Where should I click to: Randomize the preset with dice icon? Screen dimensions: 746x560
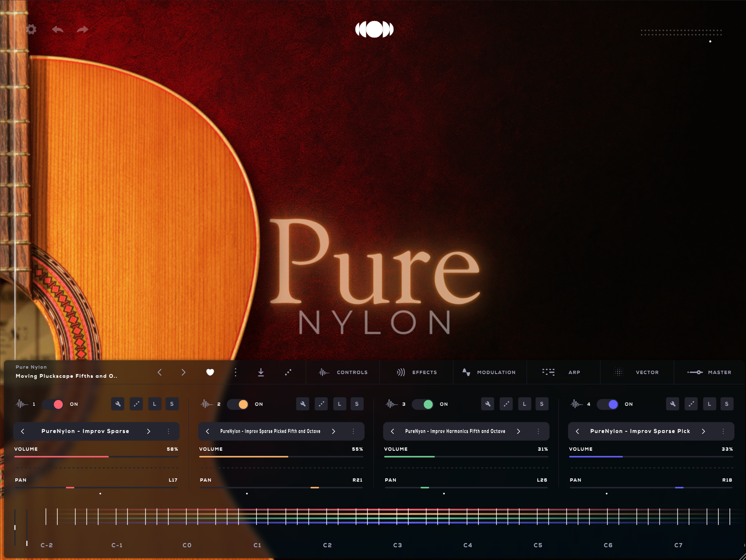(x=288, y=372)
